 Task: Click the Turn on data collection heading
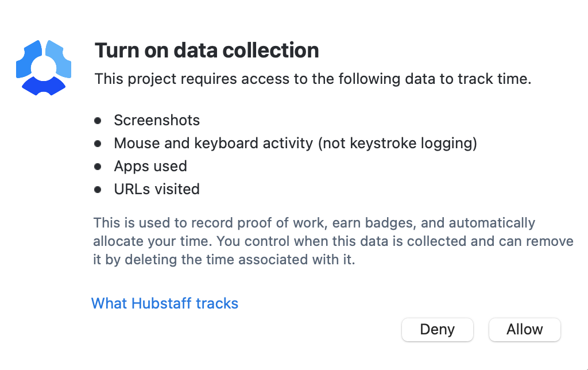(207, 51)
